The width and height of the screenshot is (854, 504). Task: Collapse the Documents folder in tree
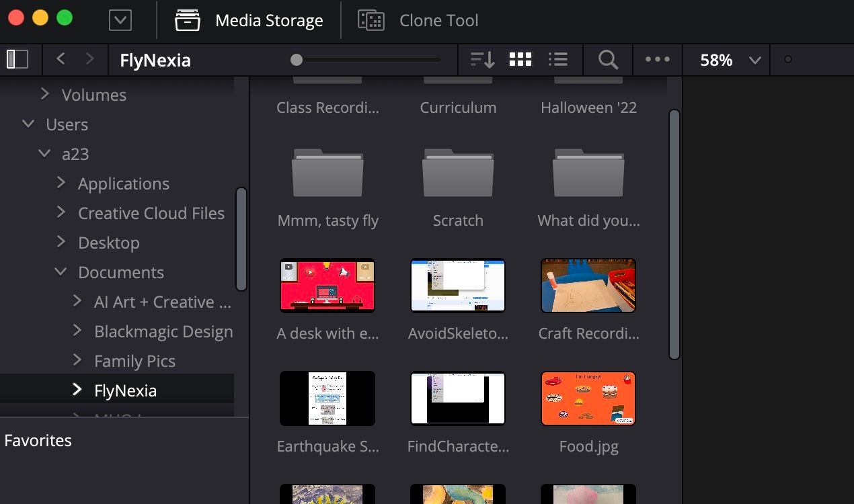(61, 272)
